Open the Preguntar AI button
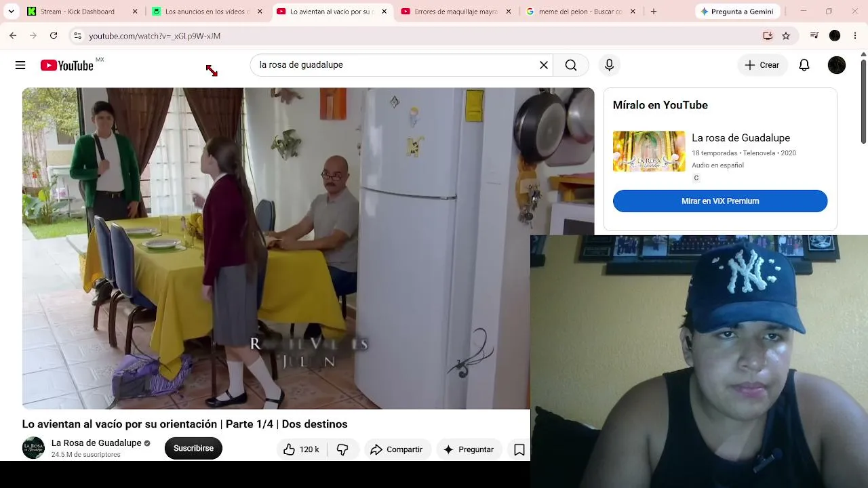This screenshot has width=868, height=488. [x=469, y=449]
